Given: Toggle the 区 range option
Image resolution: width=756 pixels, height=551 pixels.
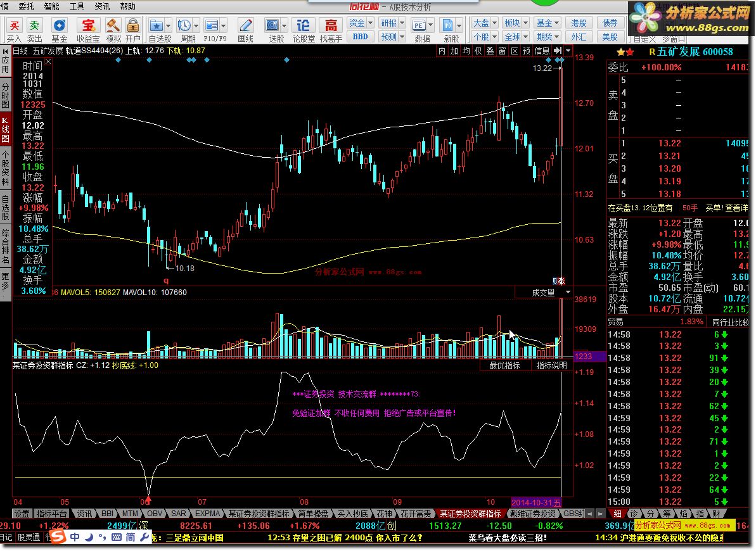Looking at the screenshot, I should (515, 51).
